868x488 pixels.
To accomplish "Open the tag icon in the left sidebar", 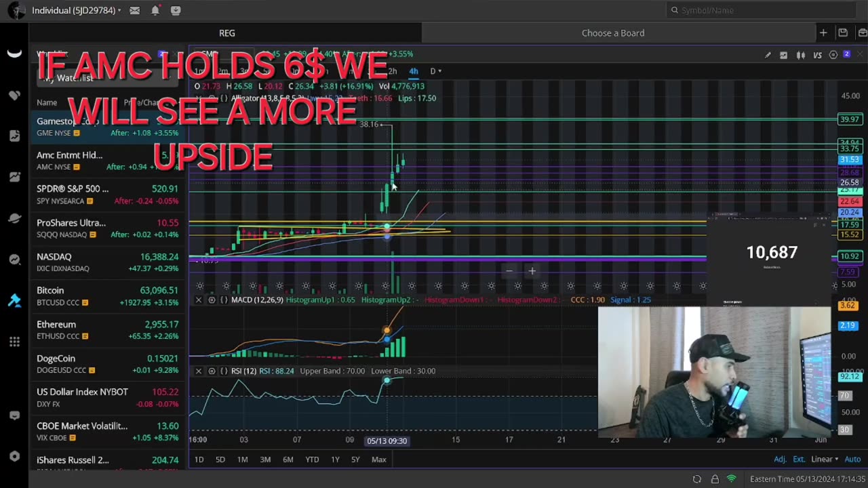I will tap(14, 96).
